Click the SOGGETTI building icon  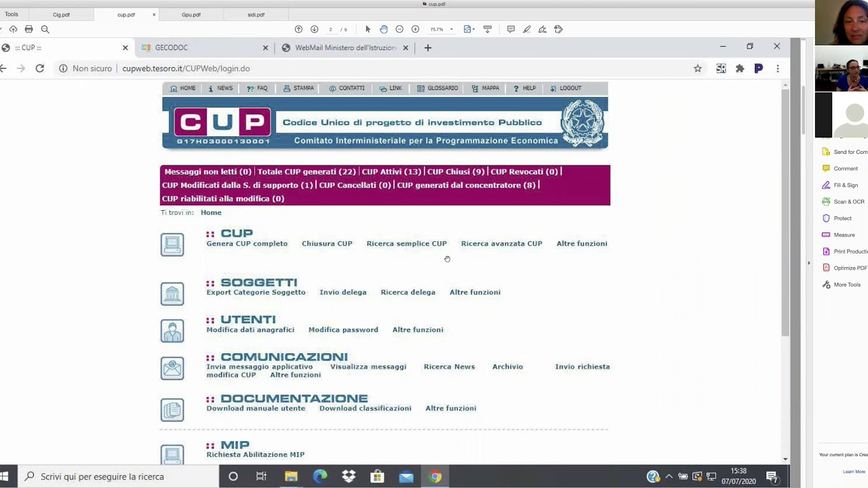point(172,293)
